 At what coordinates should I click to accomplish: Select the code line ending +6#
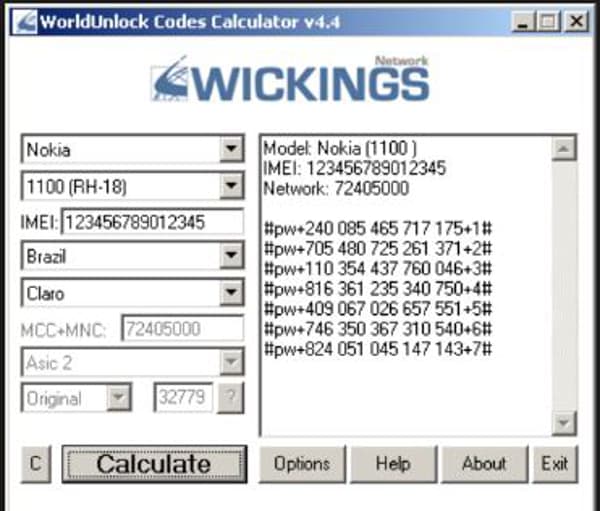[378, 328]
